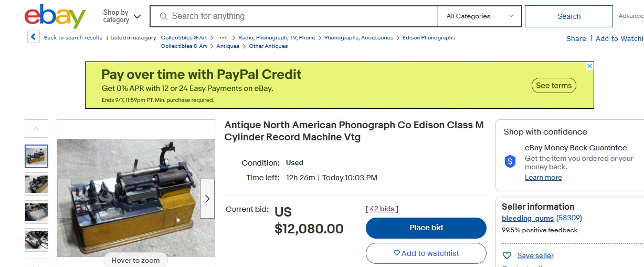The height and width of the screenshot is (267, 644).
Task: Click the breadcrumb ellipsis icon
Action: (223, 38)
